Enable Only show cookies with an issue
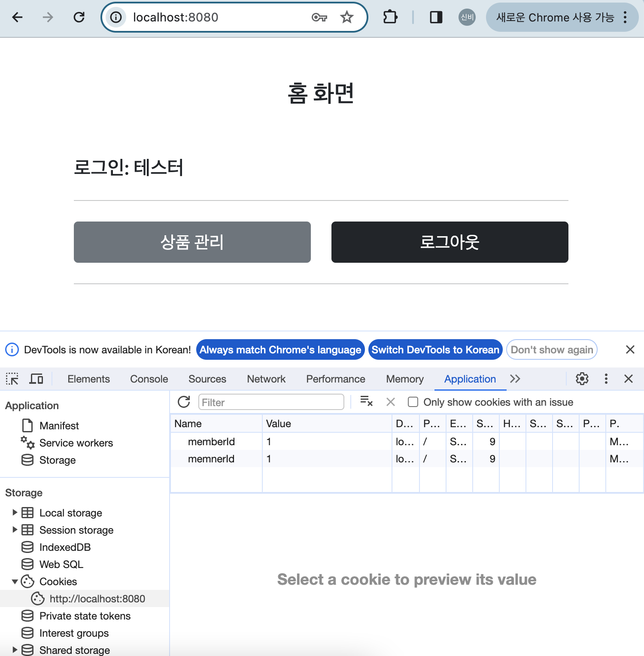The height and width of the screenshot is (656, 644). tap(413, 402)
